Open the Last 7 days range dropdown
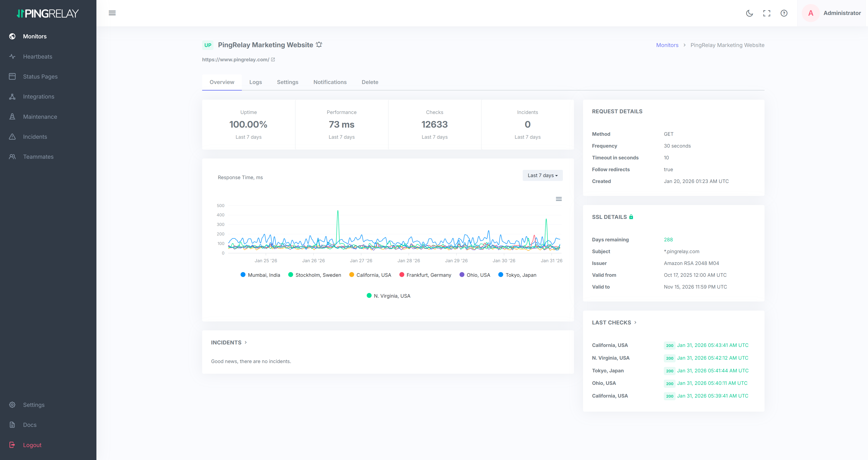 [x=542, y=175]
